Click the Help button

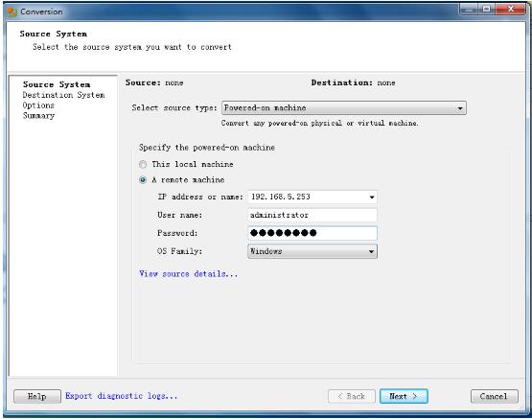[37, 396]
